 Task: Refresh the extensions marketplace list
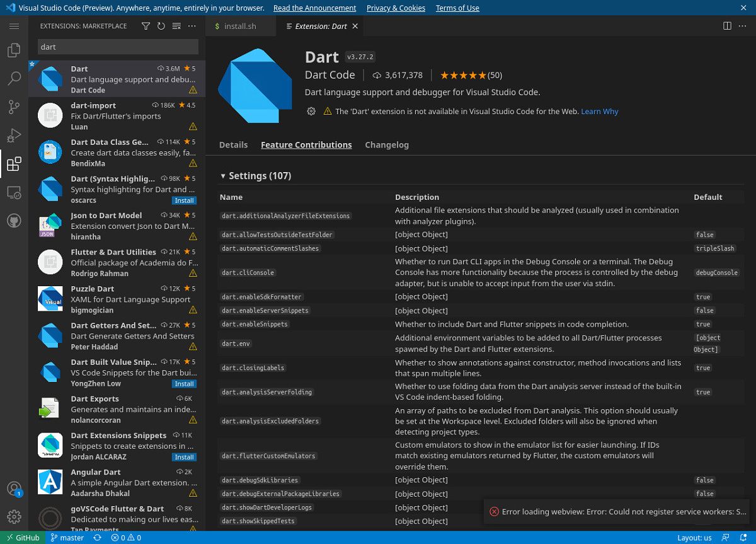click(161, 26)
